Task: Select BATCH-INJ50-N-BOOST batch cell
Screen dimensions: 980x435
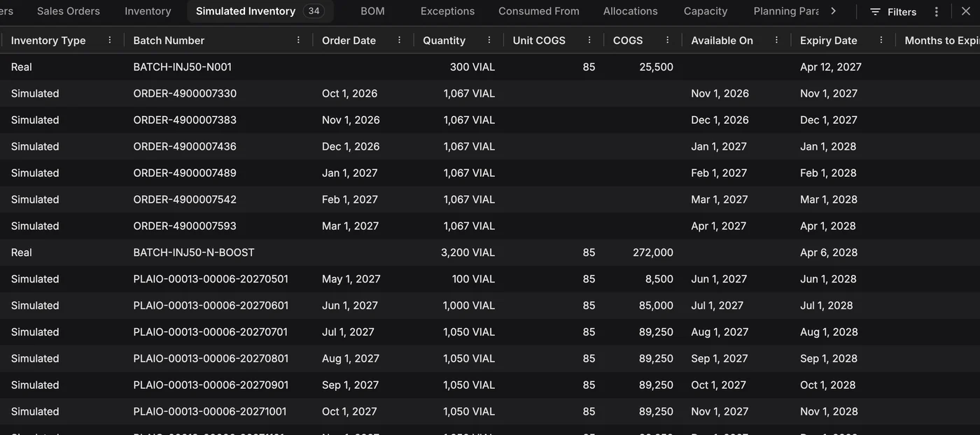Action: tap(194, 252)
